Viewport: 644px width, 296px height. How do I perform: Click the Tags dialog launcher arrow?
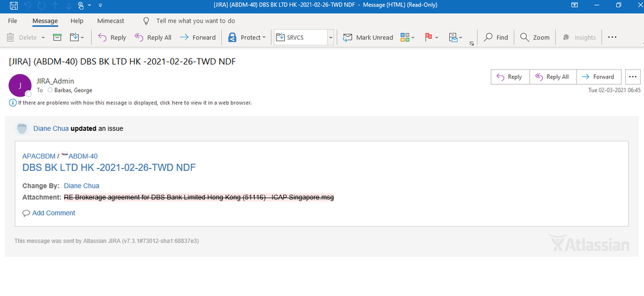tap(472, 43)
